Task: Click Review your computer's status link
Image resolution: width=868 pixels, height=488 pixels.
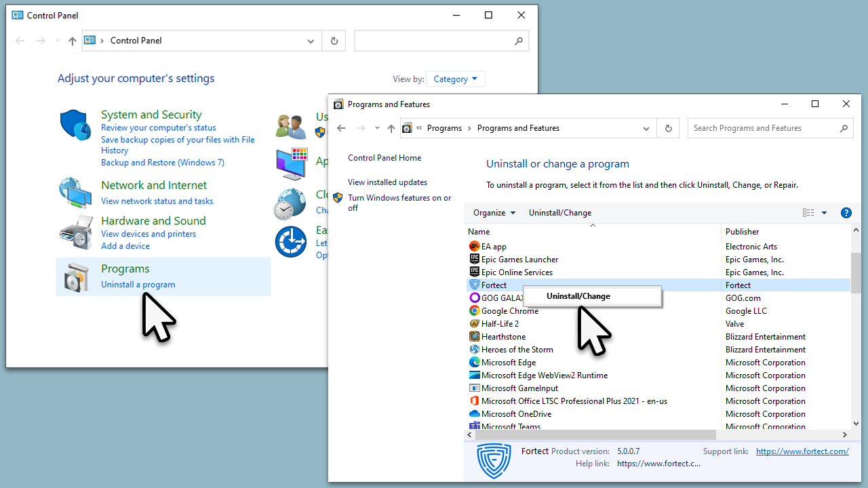Action: coord(159,127)
